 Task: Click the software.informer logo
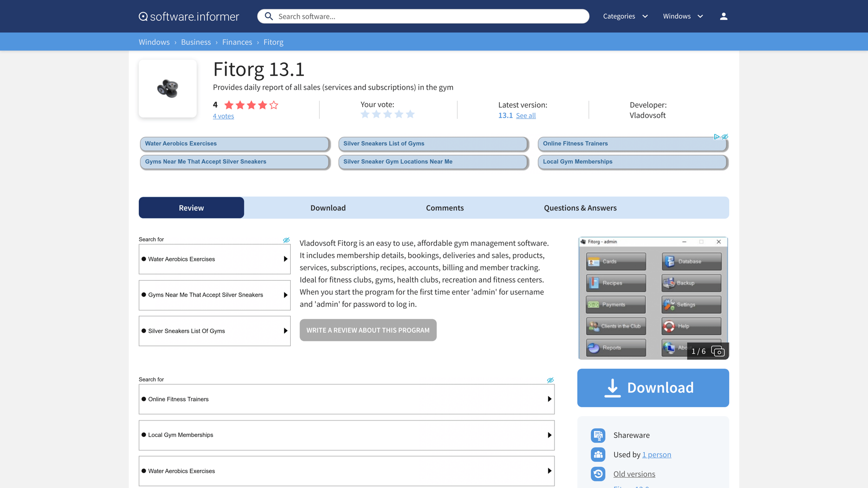pyautogui.click(x=189, y=16)
